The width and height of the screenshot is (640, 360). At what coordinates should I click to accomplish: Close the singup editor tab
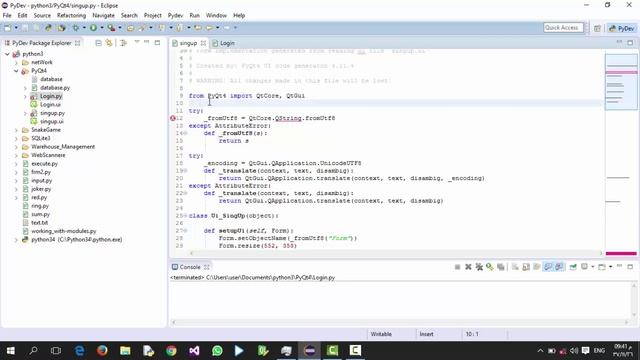click(x=203, y=43)
